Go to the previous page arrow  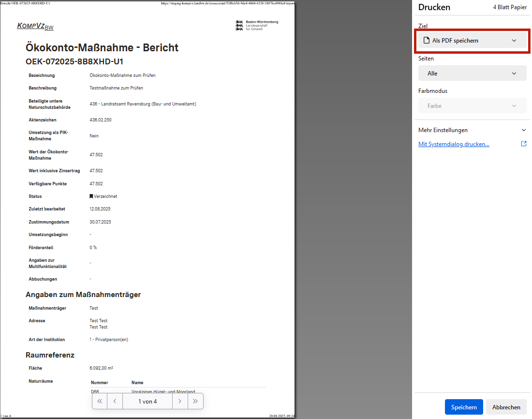coord(115,401)
